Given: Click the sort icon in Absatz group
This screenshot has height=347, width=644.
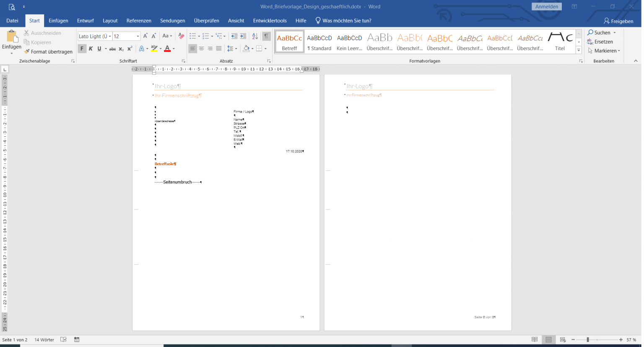Looking at the screenshot, I should point(254,36).
